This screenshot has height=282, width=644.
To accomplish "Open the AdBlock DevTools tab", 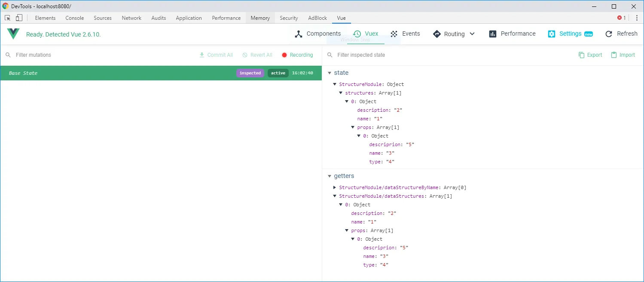I will pyautogui.click(x=317, y=18).
